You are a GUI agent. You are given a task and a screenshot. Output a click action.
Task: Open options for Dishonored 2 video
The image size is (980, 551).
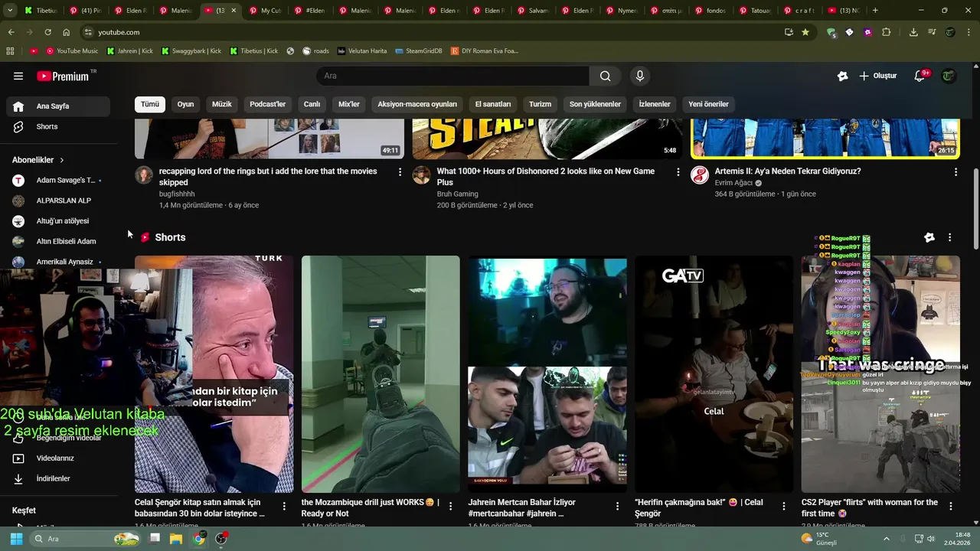coord(678,172)
